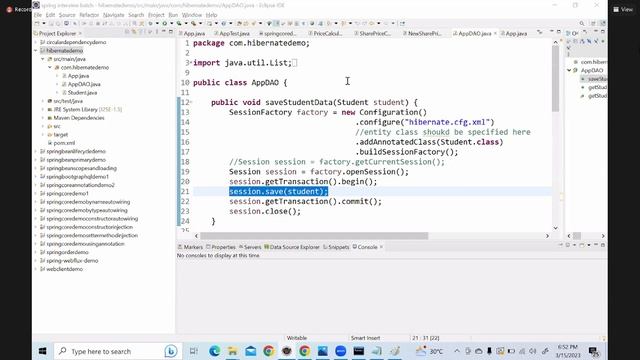Minimize the editor area
The width and height of the screenshot is (640, 360).
(x=552, y=32)
